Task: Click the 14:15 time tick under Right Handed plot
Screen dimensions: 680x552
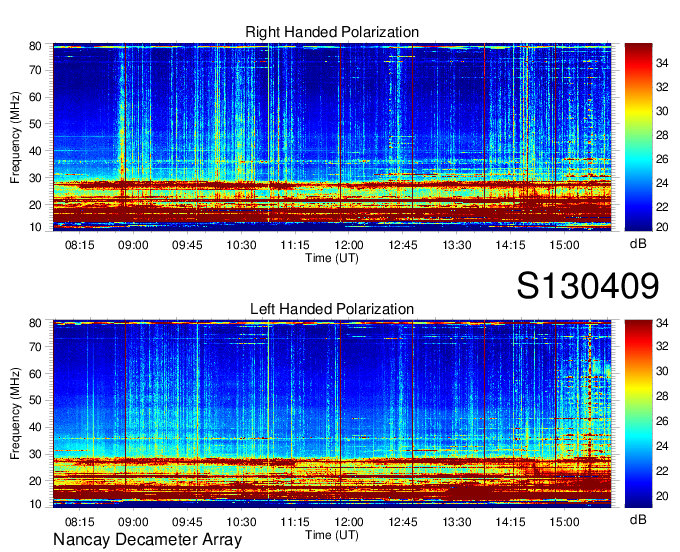Action: click(510, 245)
